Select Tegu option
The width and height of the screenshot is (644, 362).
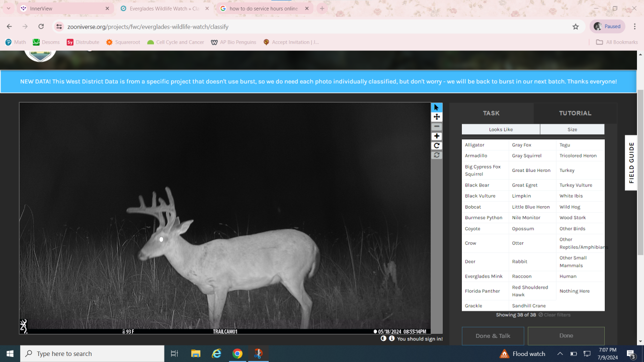coord(580,145)
